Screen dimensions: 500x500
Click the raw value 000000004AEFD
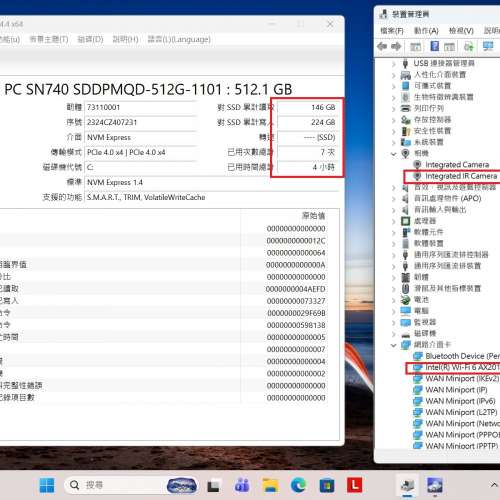point(296,289)
